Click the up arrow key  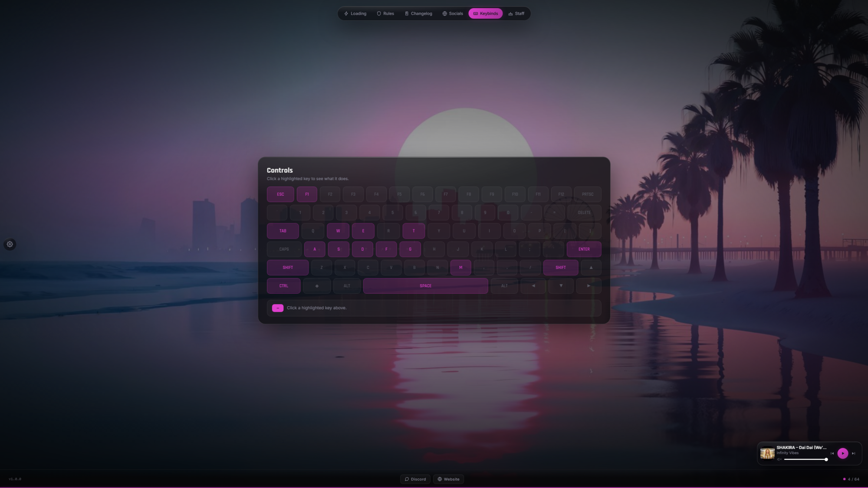point(591,268)
